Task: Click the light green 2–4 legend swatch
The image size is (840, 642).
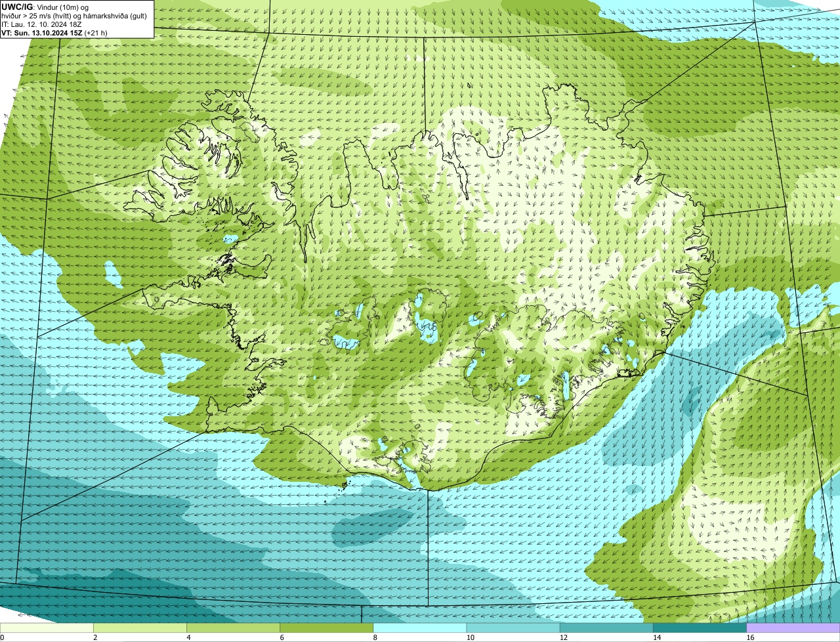Action: tap(140, 628)
